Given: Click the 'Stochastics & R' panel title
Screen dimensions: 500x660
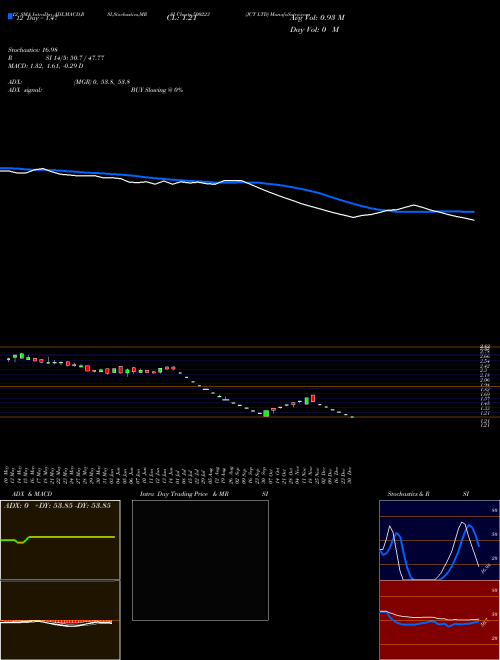Looking at the screenshot, I should tap(408, 494).
